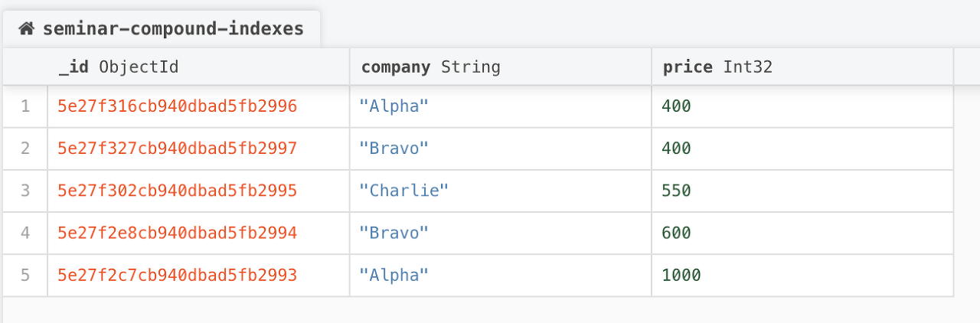Click the price value 1000

[681, 275]
